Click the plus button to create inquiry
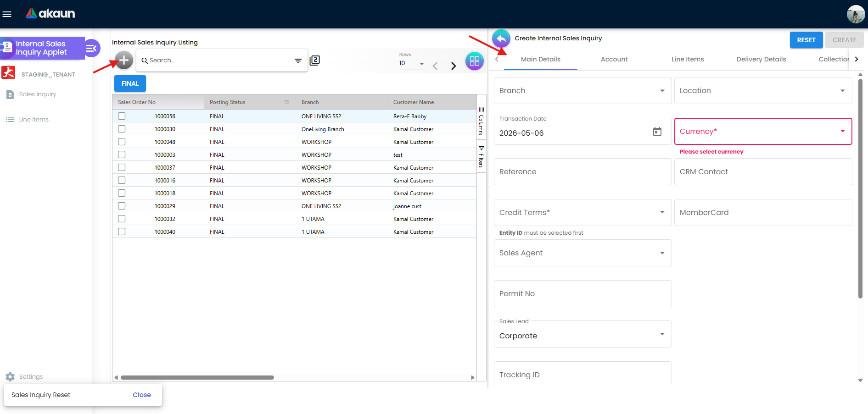This screenshot has width=868, height=414. click(x=124, y=60)
